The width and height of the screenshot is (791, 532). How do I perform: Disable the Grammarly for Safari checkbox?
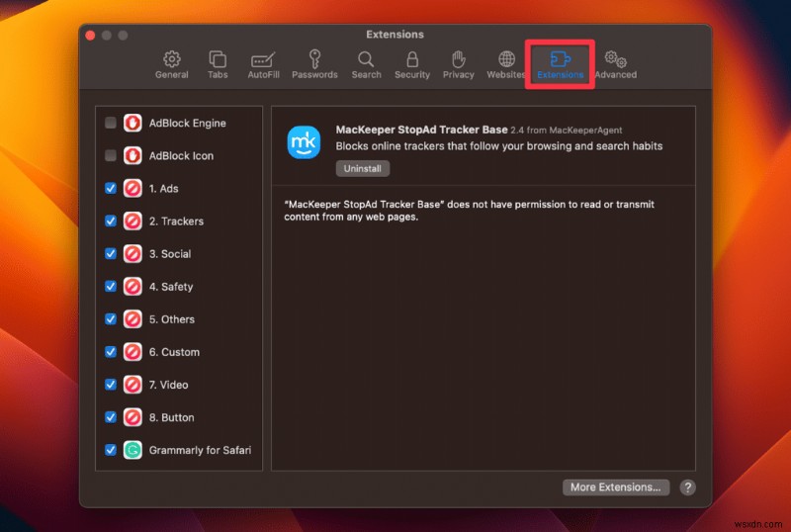pos(111,450)
